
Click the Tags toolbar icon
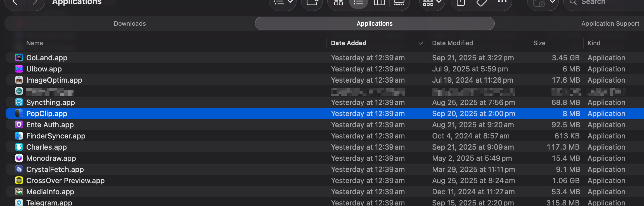[x=481, y=3]
